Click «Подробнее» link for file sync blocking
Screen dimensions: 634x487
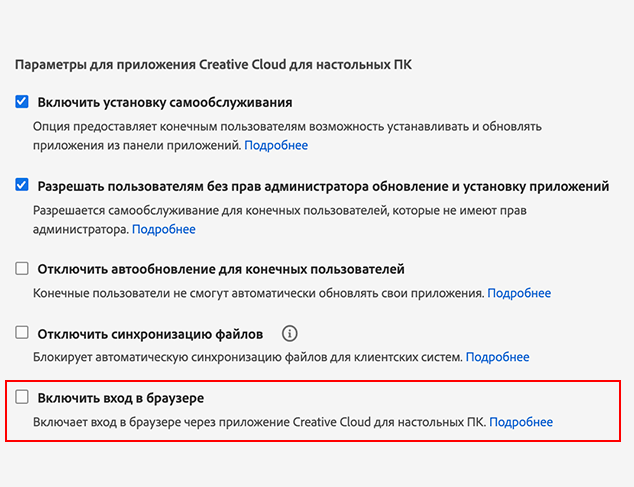point(498,357)
